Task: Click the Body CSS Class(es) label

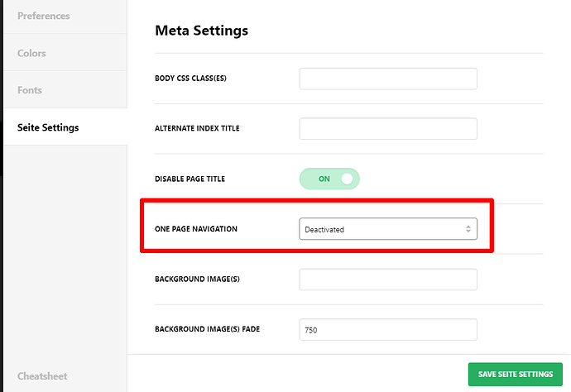Action: (190, 79)
